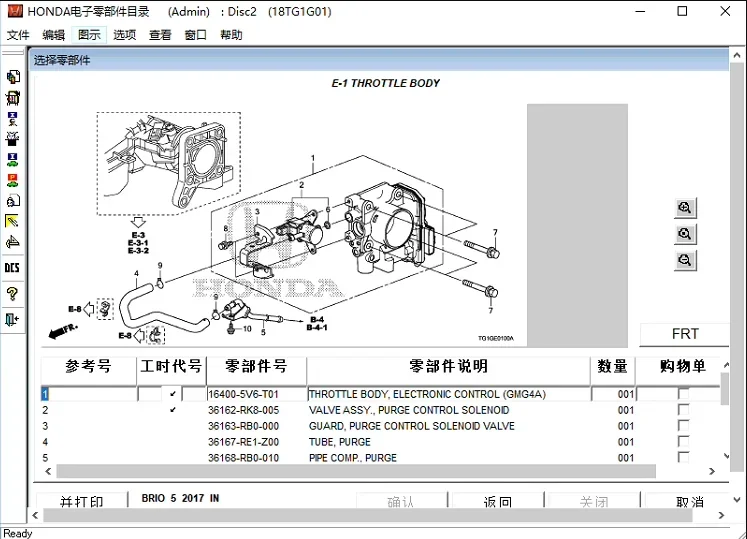This screenshot has height=539, width=747.
Task: Click window bottom scrollbar left arrow
Action: (35, 515)
